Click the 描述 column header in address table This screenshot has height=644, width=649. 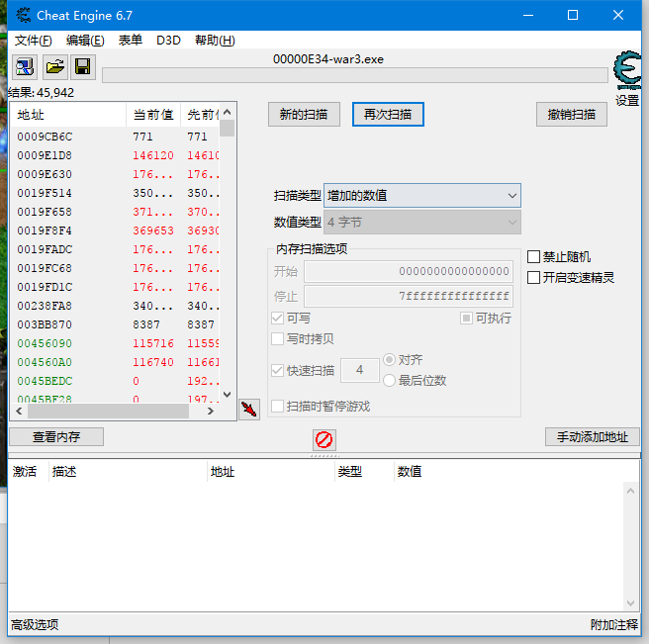pos(128,472)
